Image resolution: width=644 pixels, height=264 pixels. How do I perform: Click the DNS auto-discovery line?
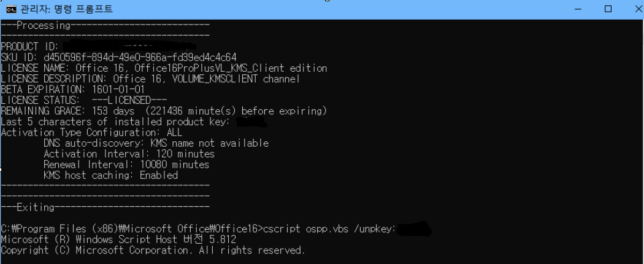[x=156, y=143]
